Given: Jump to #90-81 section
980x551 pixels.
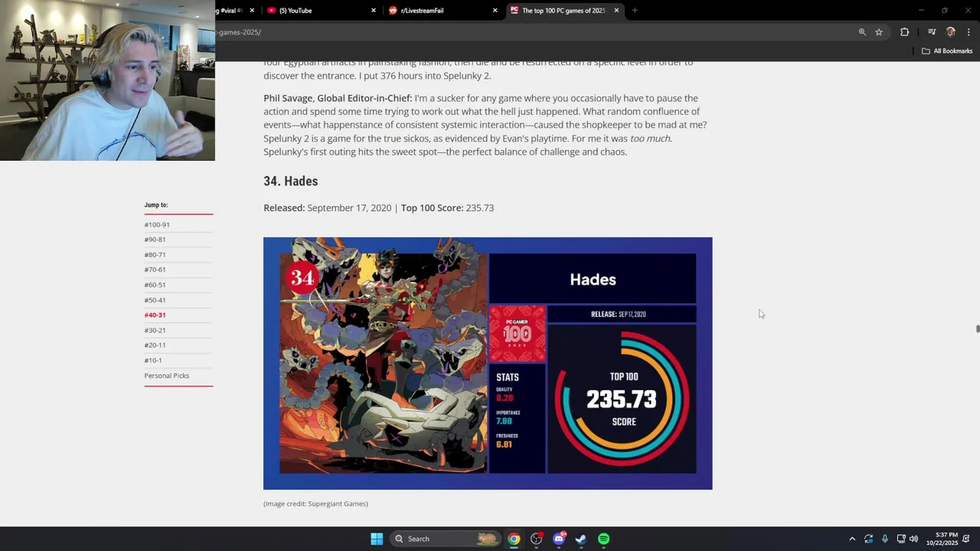Looking at the screenshot, I should point(155,240).
